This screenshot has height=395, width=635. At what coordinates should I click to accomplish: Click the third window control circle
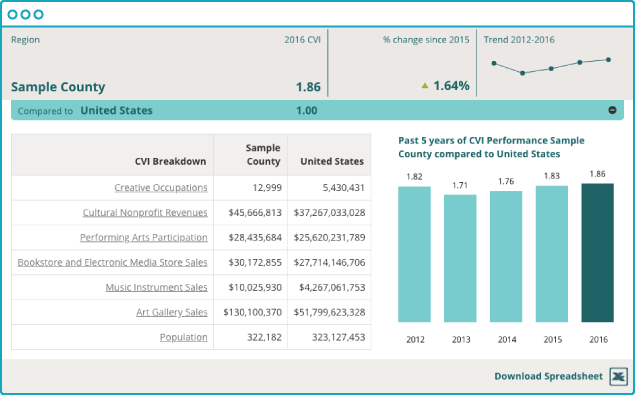point(38,15)
